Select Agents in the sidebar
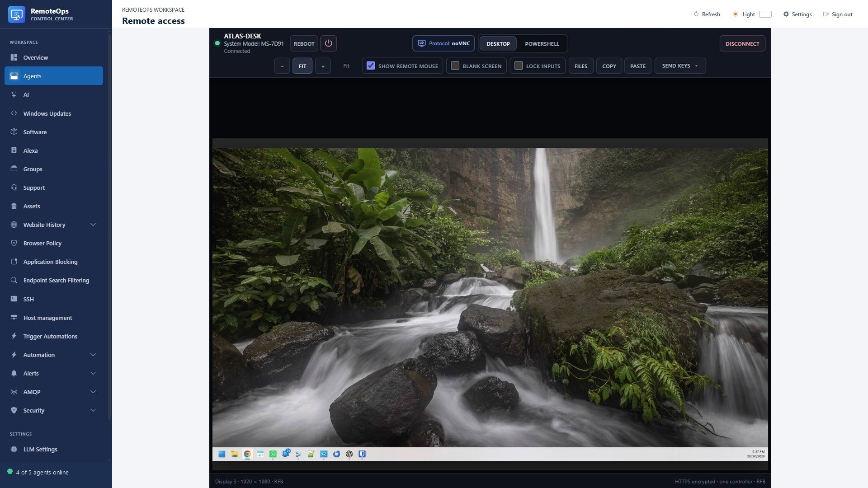The height and width of the screenshot is (488, 868). coord(54,76)
